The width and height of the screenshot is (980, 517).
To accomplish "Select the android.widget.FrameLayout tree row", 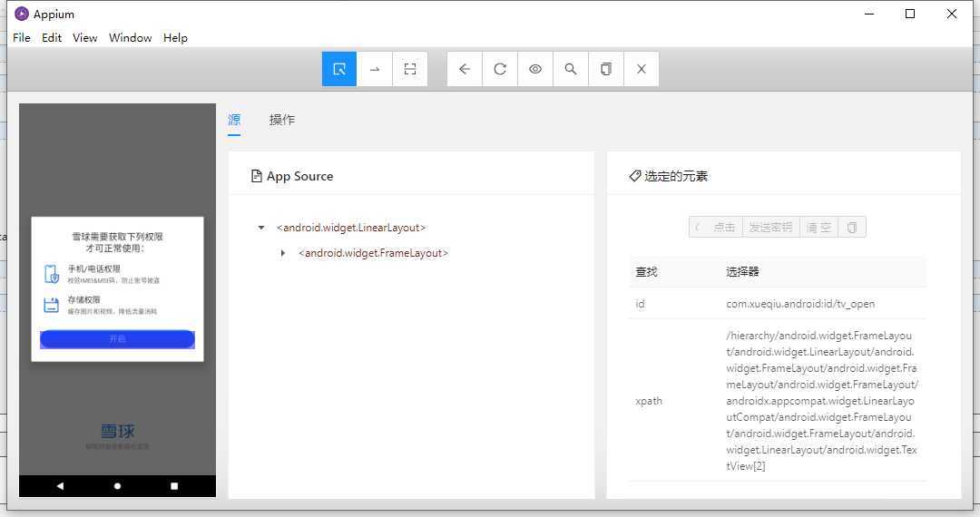I will [373, 253].
